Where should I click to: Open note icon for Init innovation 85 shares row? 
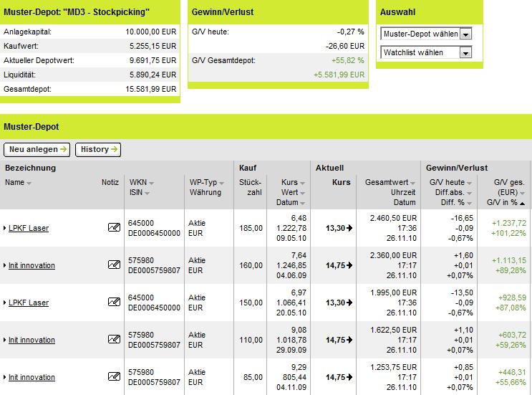tap(113, 377)
